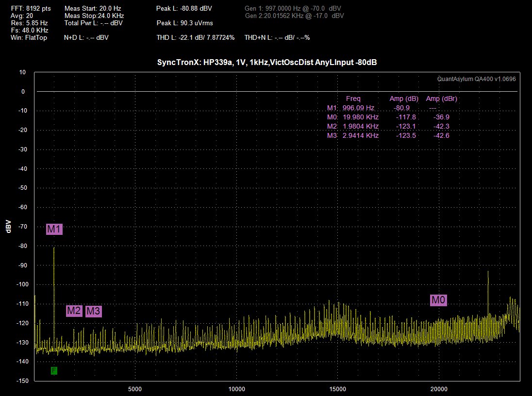Click the Peak L: -80.88 dBV readout
Screen dimensions: 532x396
coord(184,8)
